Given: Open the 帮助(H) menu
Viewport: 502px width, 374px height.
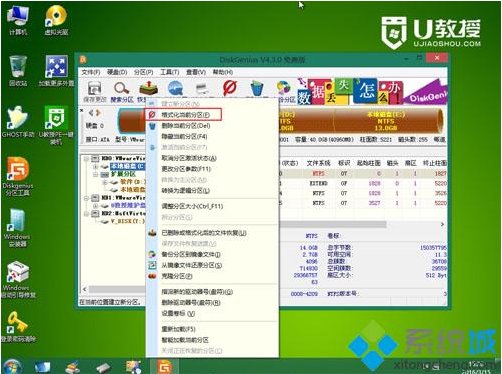Looking at the screenshot, I should pos(223,72).
